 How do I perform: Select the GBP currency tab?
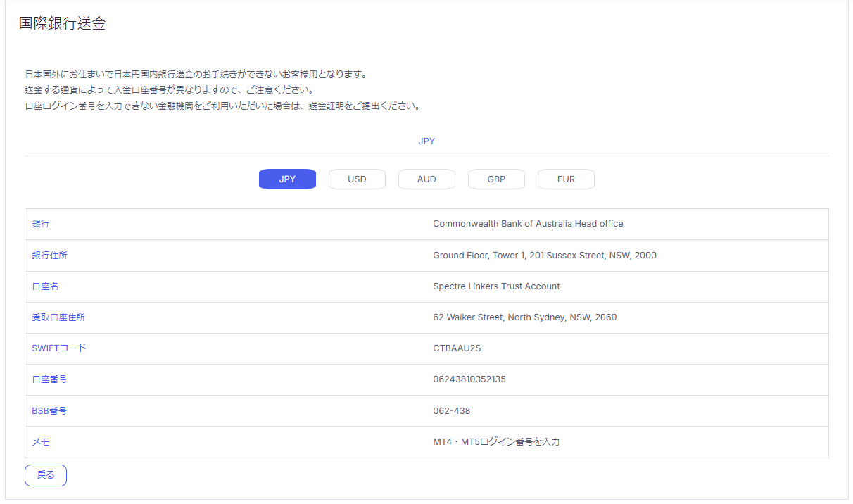tap(496, 179)
